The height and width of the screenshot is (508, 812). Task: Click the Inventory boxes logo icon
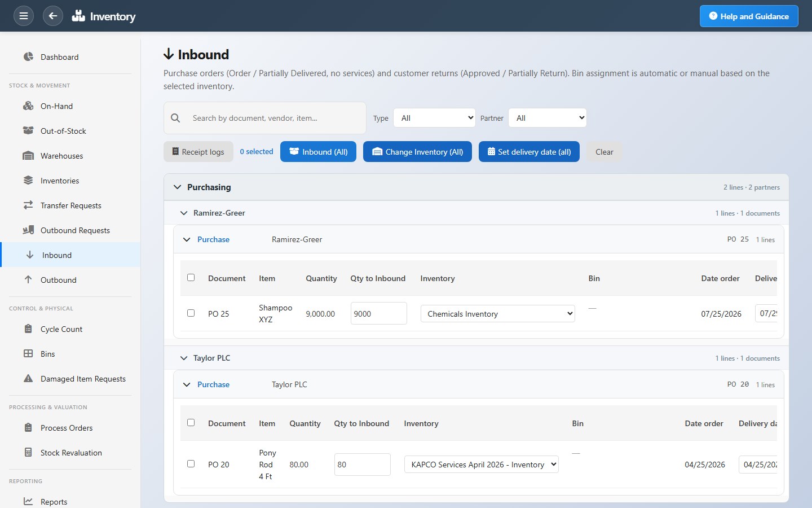(x=78, y=16)
